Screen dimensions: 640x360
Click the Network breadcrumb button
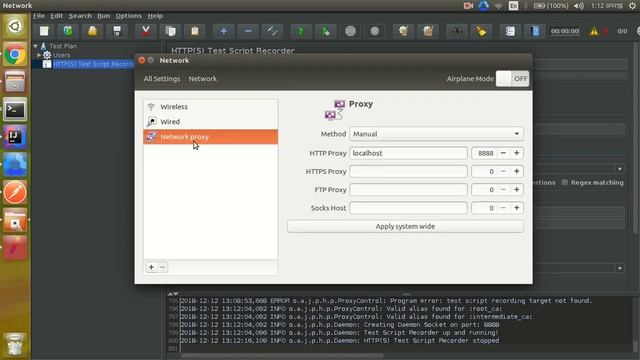(x=202, y=78)
